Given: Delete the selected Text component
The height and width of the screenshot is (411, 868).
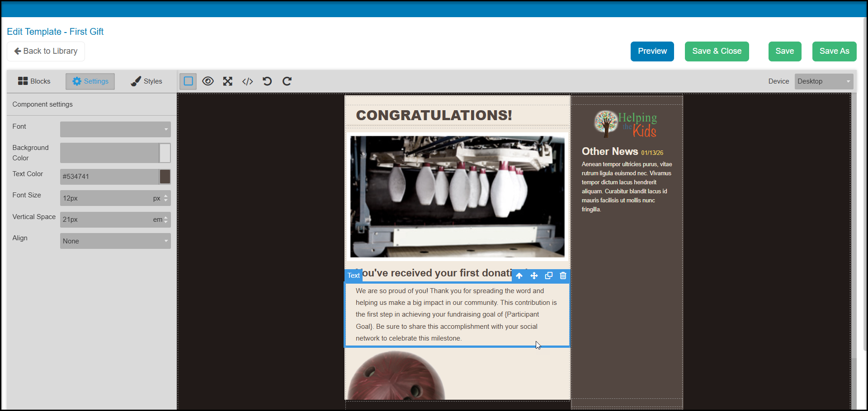Looking at the screenshot, I should [x=563, y=276].
